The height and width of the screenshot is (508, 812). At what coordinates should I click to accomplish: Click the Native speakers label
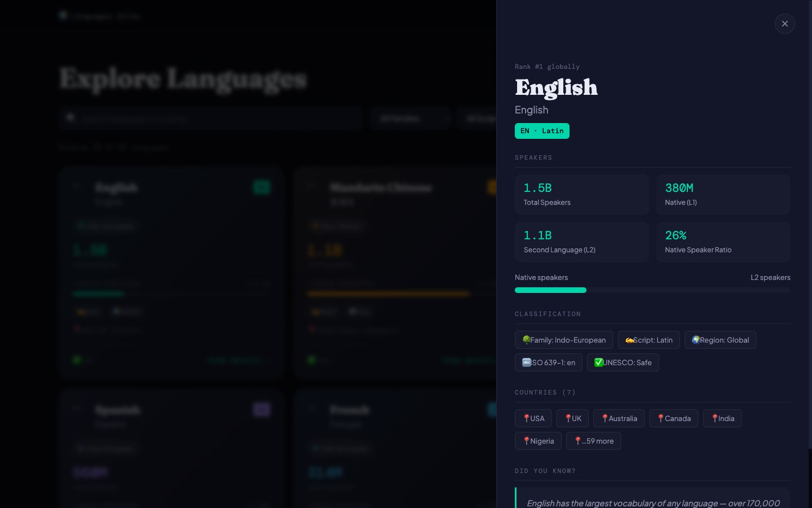541,277
